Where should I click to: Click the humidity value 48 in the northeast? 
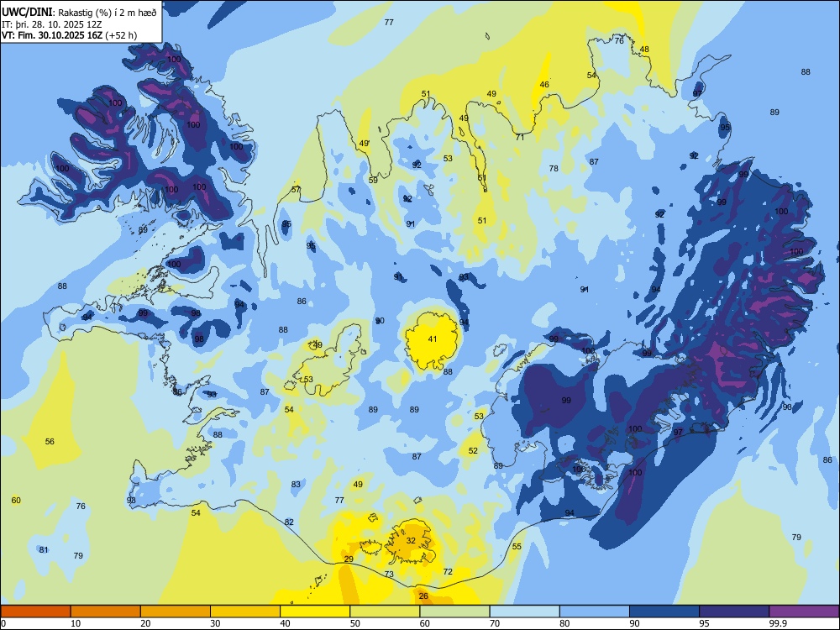pos(644,50)
